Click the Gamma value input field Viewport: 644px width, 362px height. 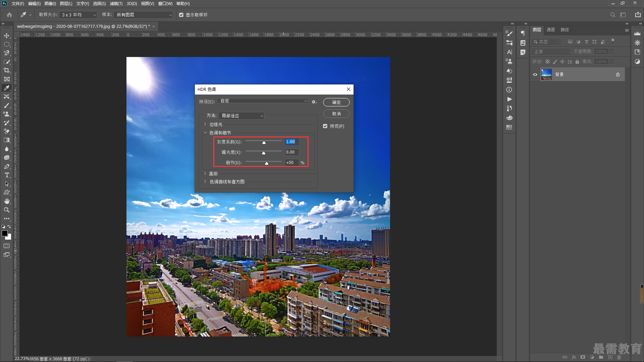click(x=291, y=142)
